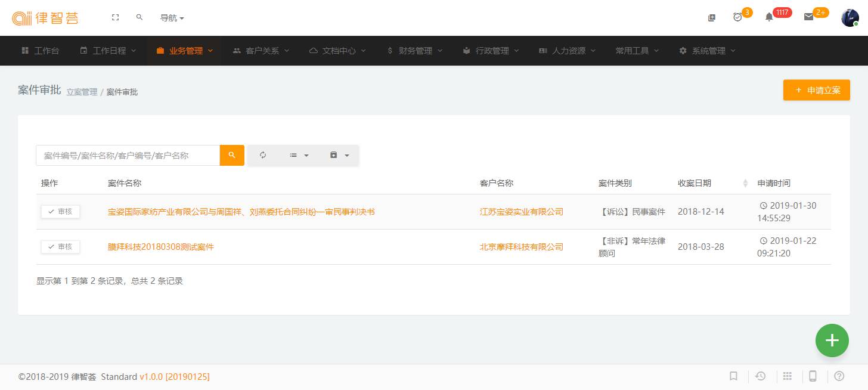Open the export dropdown in table toolbar
868x390 pixels.
pos(339,155)
